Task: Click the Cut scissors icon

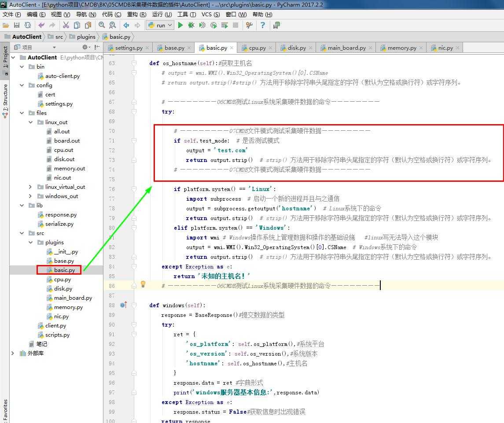Action: (66, 25)
